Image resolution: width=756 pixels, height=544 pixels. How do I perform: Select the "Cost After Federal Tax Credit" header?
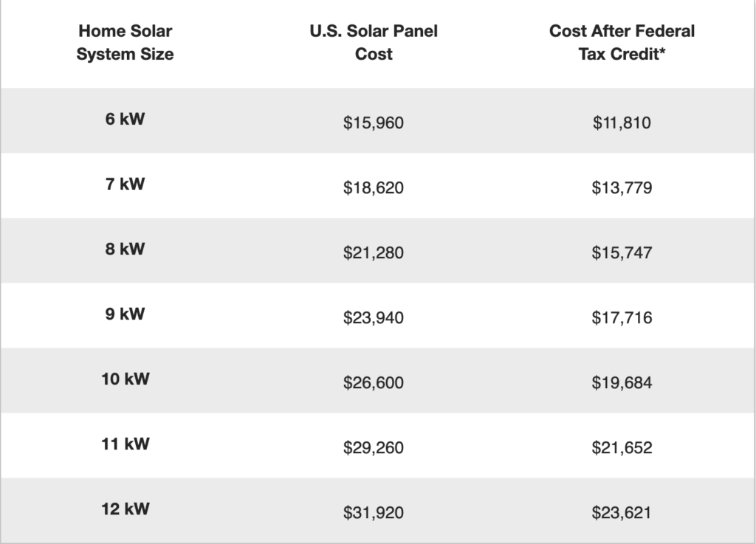622,43
